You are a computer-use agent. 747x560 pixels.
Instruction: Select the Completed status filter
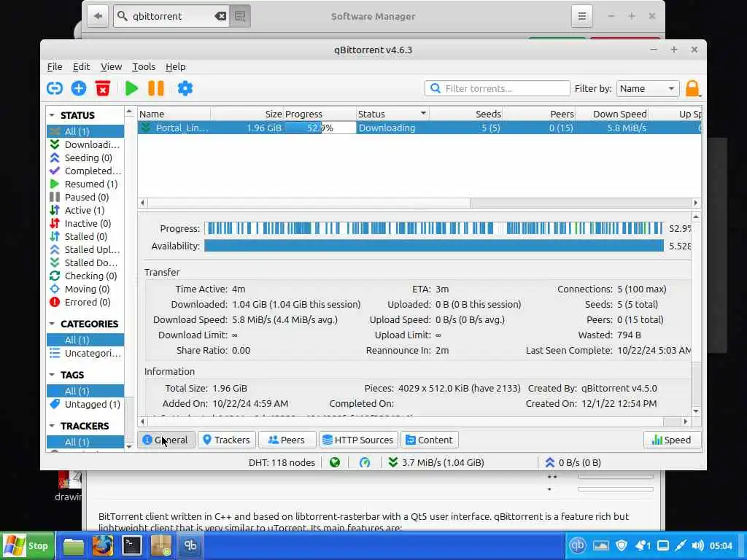85,171
